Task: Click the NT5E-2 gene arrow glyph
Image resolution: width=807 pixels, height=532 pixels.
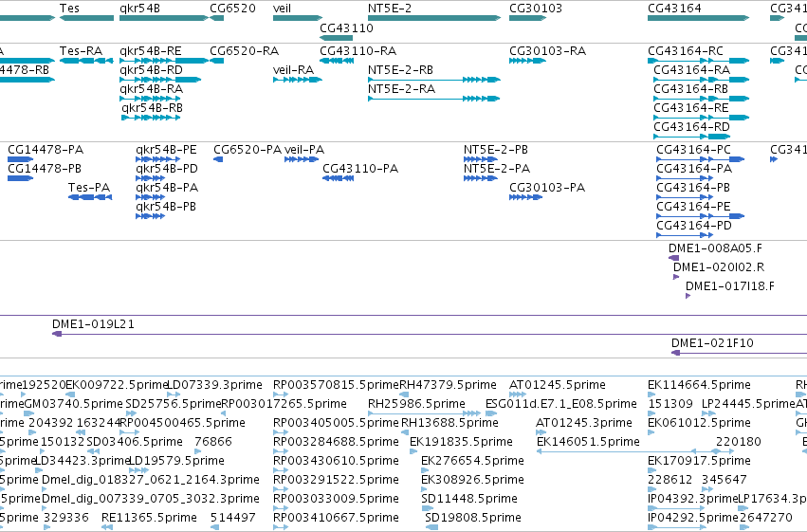Action: (434, 18)
